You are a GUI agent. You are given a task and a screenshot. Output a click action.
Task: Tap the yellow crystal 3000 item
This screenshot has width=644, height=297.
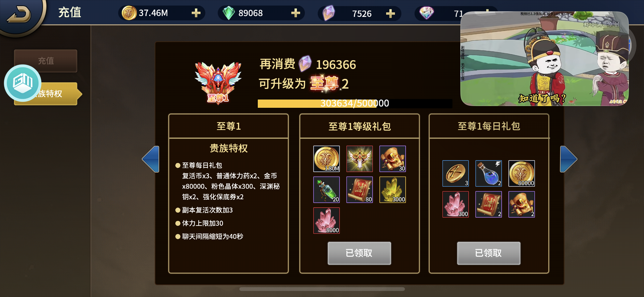point(393,190)
